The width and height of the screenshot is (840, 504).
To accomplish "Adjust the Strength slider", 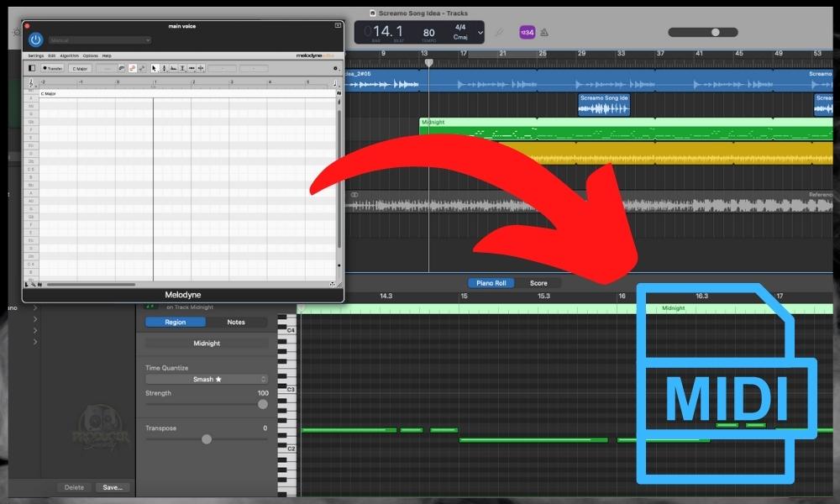I will coord(207,404).
